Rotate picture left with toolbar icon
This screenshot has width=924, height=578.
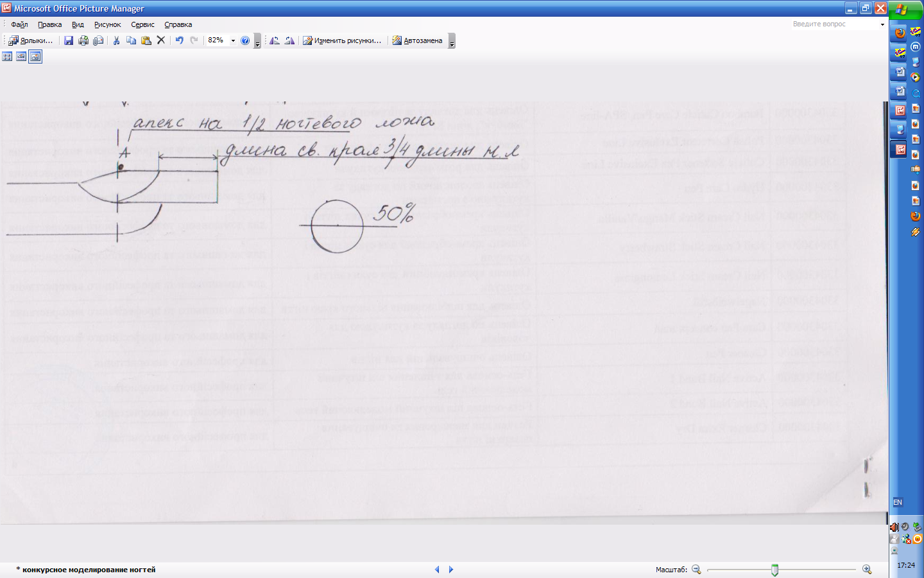pos(275,40)
